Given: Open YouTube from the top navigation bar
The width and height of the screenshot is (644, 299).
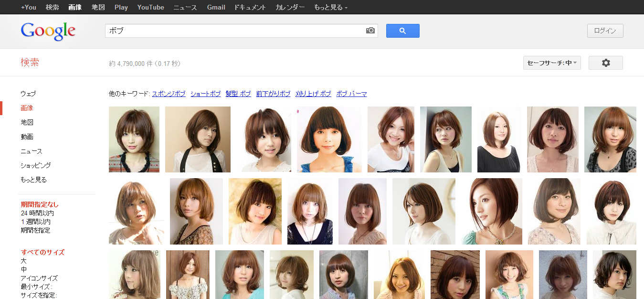Looking at the screenshot, I should pyautogui.click(x=150, y=7).
